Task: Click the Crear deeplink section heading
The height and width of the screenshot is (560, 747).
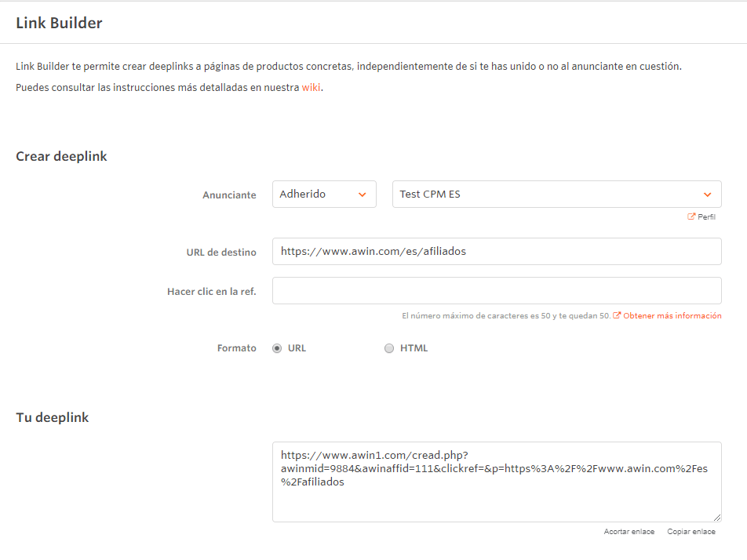Action: [x=61, y=156]
